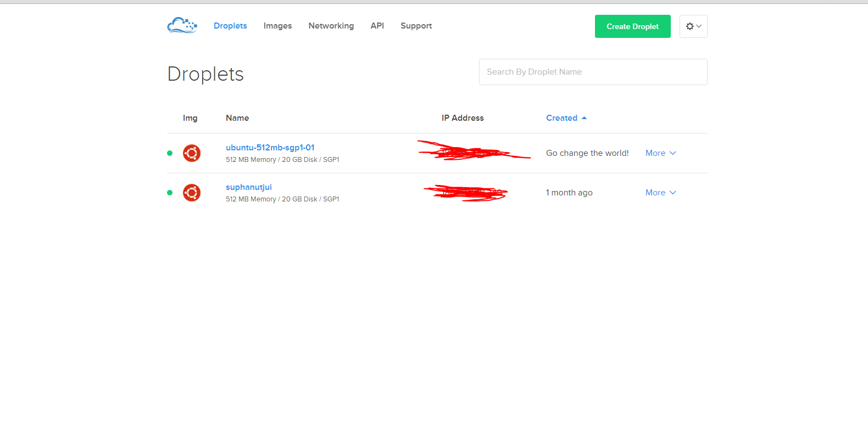
Task: Expand More menu for ubuntu-512mb-sgp1-01
Action: 661,153
